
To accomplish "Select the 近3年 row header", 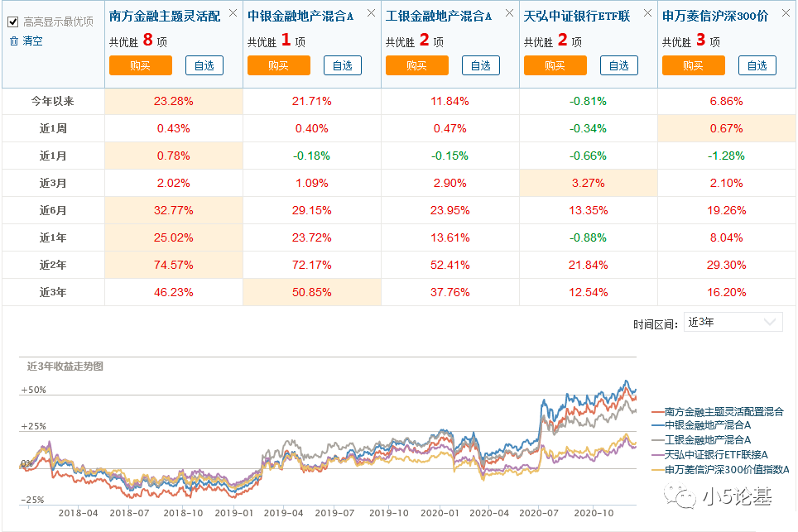I will (x=53, y=292).
